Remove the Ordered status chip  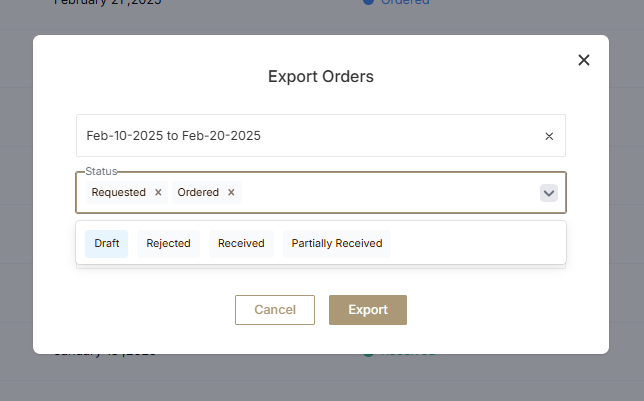[231, 192]
